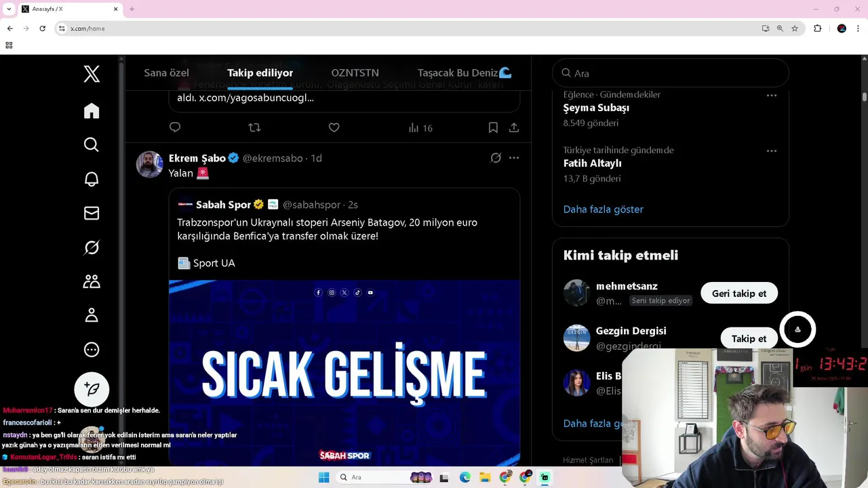Screen dimensions: 868x488
Task: Click Grok icon on Ekrem Şabo's post
Action: coord(496,158)
